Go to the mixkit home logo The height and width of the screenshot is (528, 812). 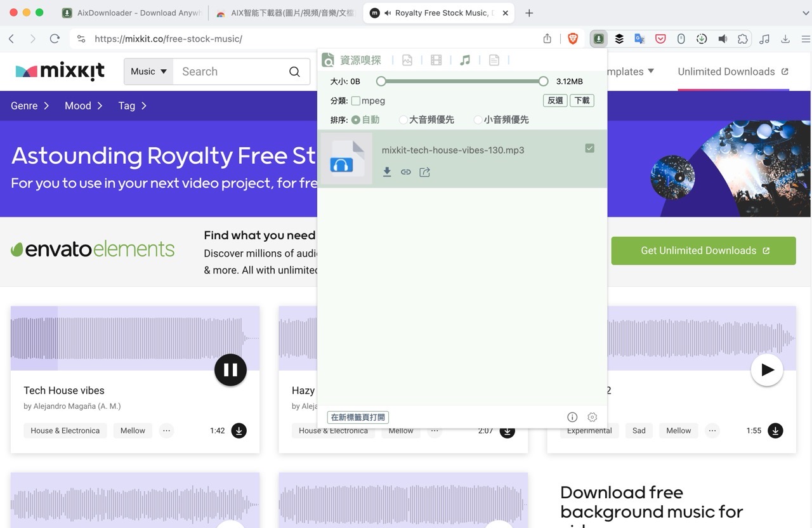(x=60, y=72)
